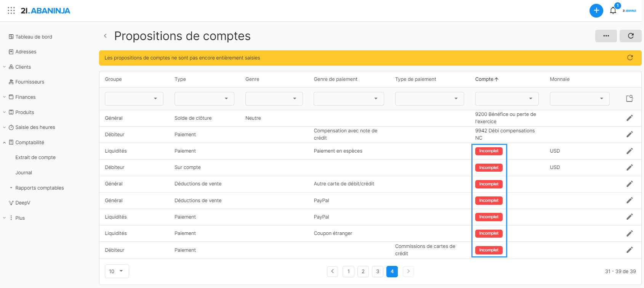This screenshot has height=288, width=644.
Task: Open Tableau de bord in sidebar
Action: pos(34,37)
